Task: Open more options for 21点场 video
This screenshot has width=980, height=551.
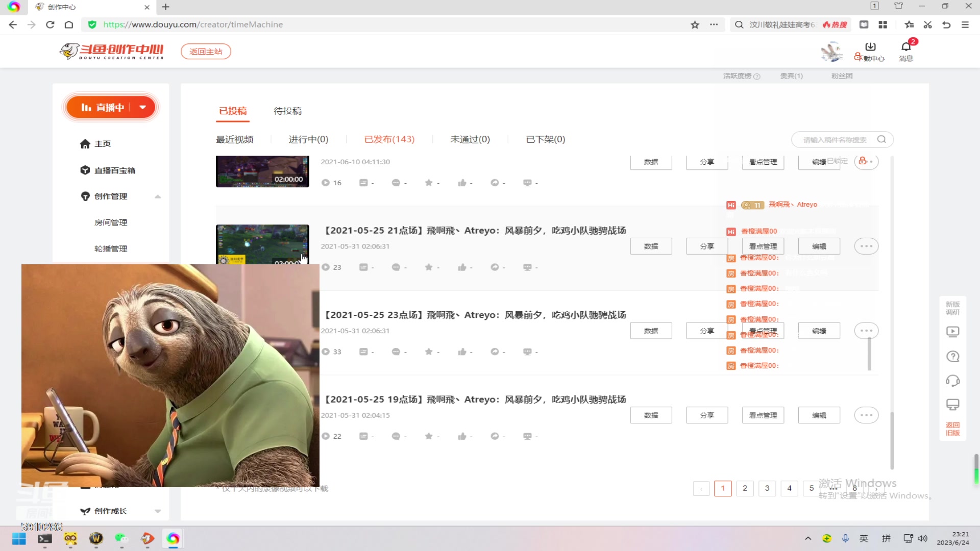Action: click(866, 246)
